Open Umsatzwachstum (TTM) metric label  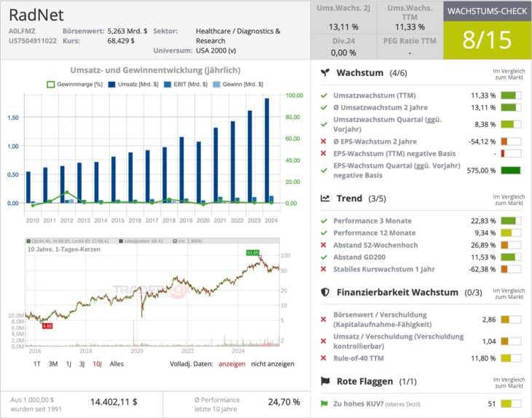(x=375, y=96)
